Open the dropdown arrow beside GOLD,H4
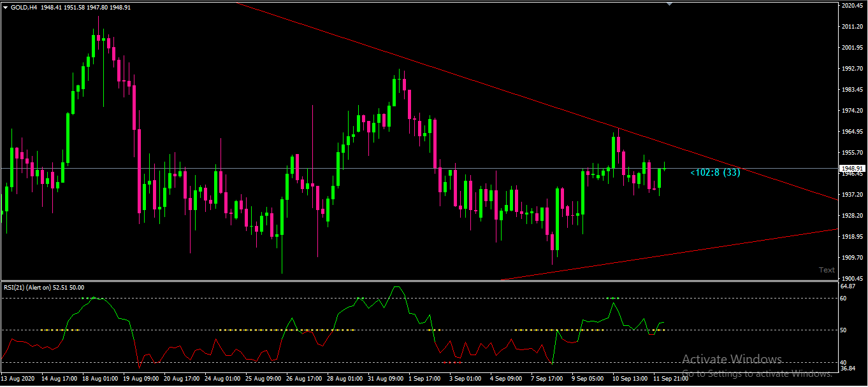The image size is (868, 387). pyautogui.click(x=6, y=8)
